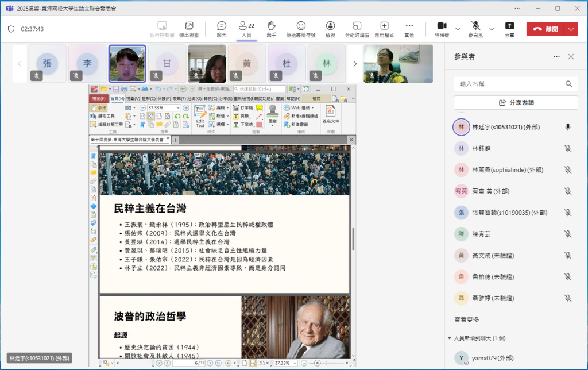Open a new document tab with plus button
This screenshot has height=370, width=588.
[x=175, y=140]
